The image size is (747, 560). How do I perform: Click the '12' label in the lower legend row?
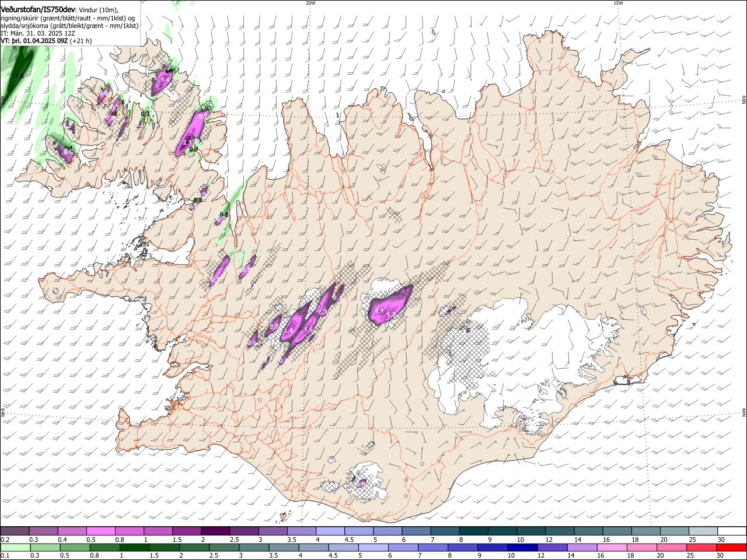[x=540, y=556]
